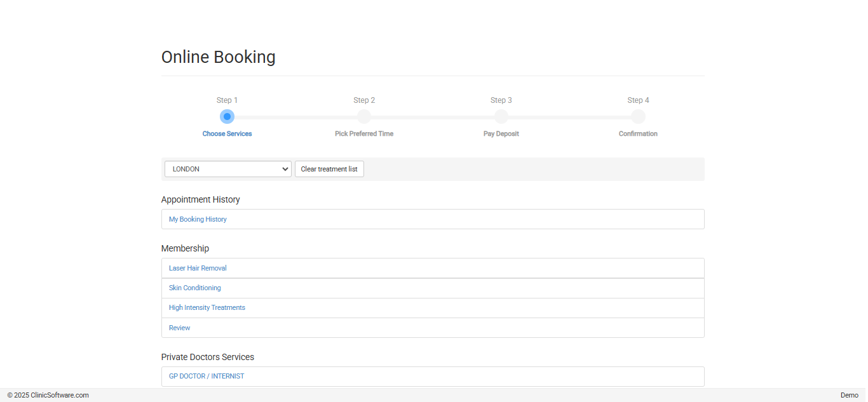Screen dimensions: 868x402
Task: Click the Demo link in footer
Action: [849, 394]
